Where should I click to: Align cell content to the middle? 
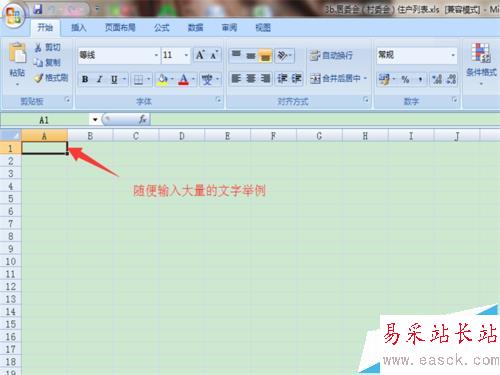coord(251,55)
